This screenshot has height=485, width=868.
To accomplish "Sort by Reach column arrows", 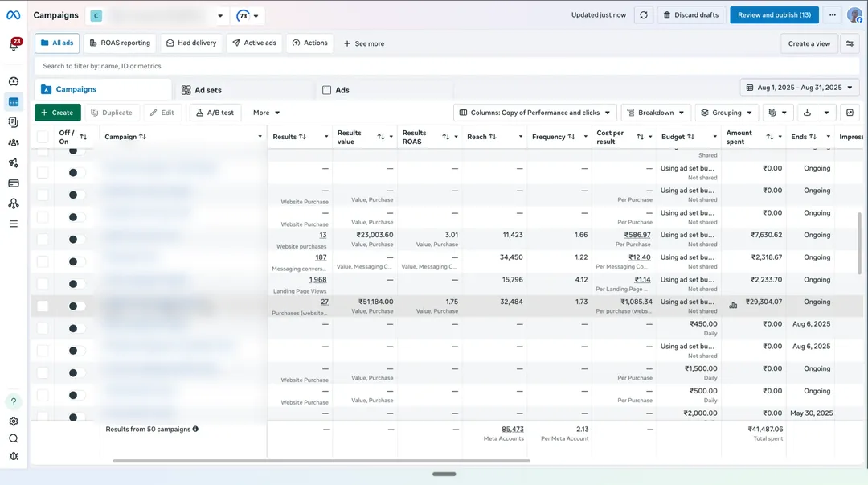I will pos(493,137).
